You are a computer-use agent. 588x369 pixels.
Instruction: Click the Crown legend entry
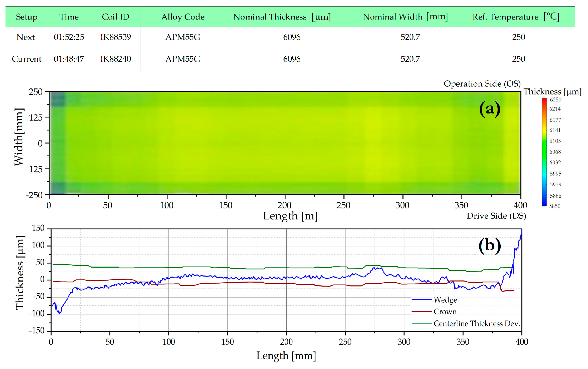445,312
